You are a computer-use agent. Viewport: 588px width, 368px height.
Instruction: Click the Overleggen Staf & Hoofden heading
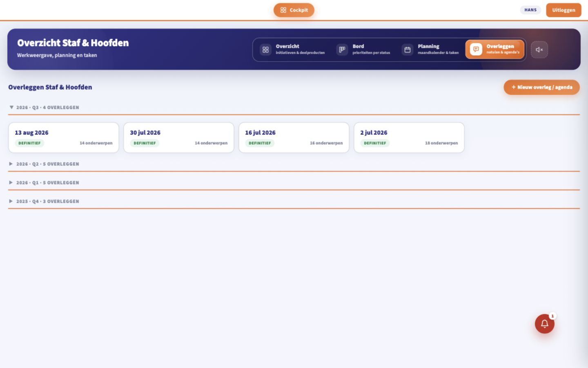[x=50, y=87]
